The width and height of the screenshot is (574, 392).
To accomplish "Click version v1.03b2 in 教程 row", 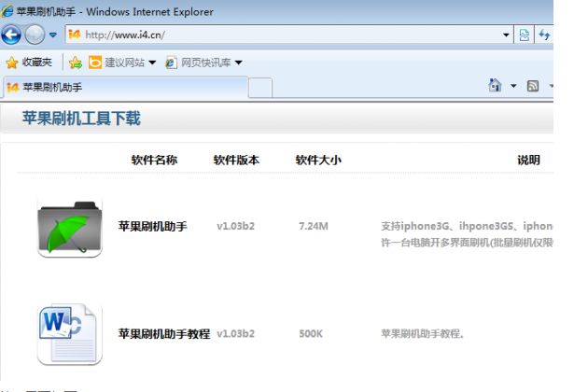I will pos(235,334).
